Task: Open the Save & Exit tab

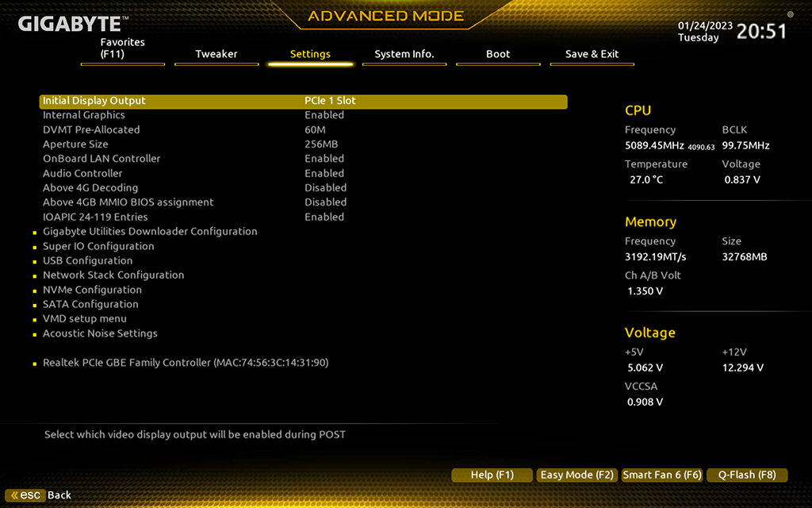Action: (592, 54)
